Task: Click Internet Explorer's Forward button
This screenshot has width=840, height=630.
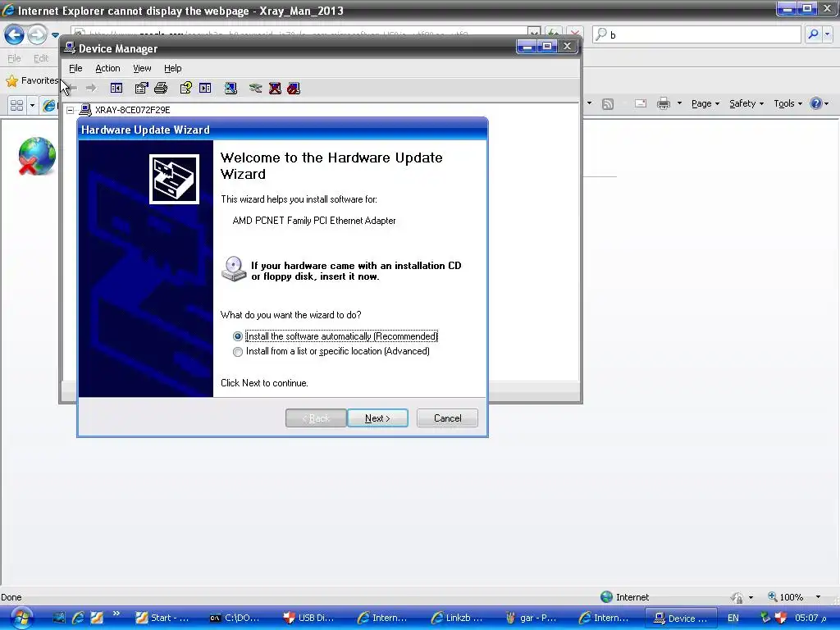Action: click(37, 35)
